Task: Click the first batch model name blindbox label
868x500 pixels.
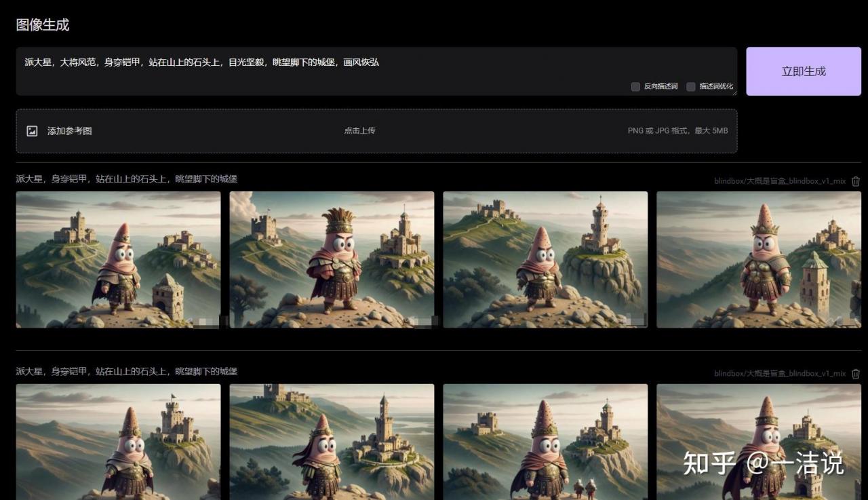Action: pos(780,181)
